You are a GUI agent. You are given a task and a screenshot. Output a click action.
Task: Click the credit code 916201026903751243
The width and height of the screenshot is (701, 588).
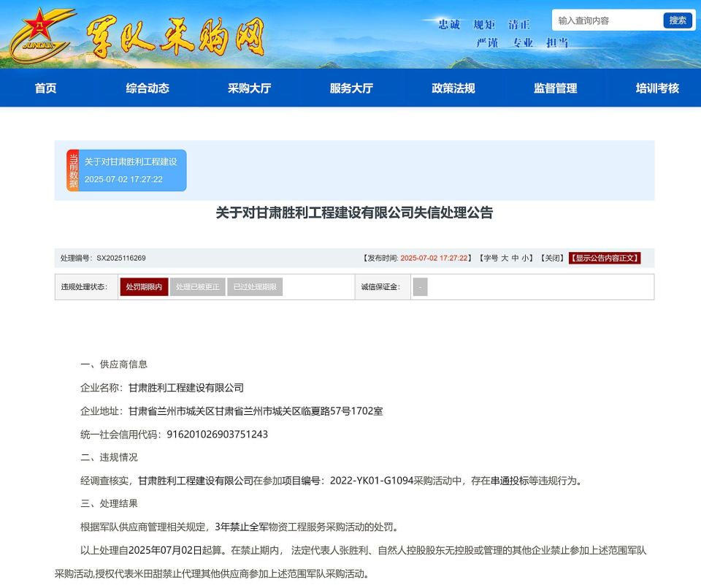point(218,434)
